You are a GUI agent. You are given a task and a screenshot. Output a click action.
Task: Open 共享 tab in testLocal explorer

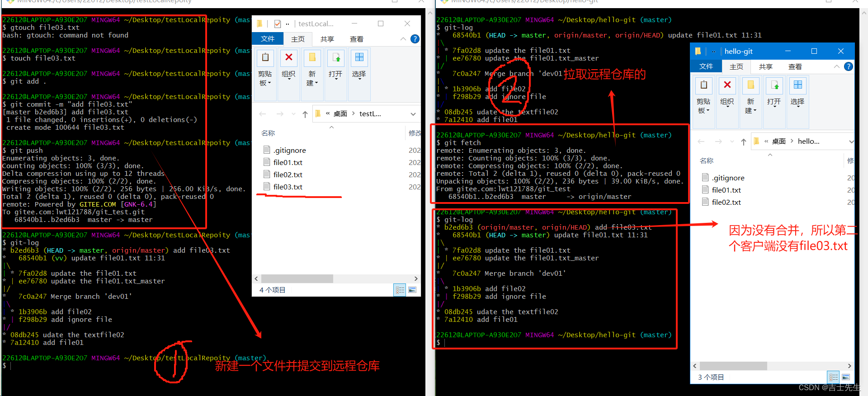tap(327, 39)
